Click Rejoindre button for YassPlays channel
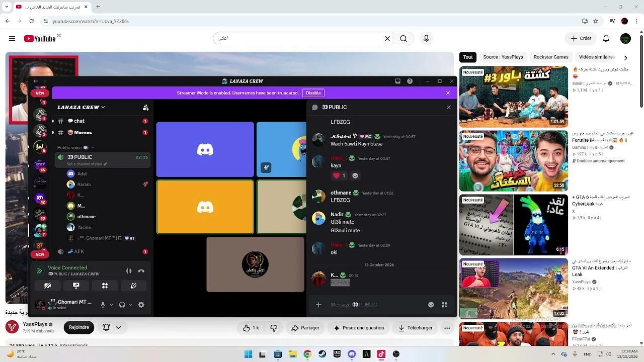 (79, 327)
